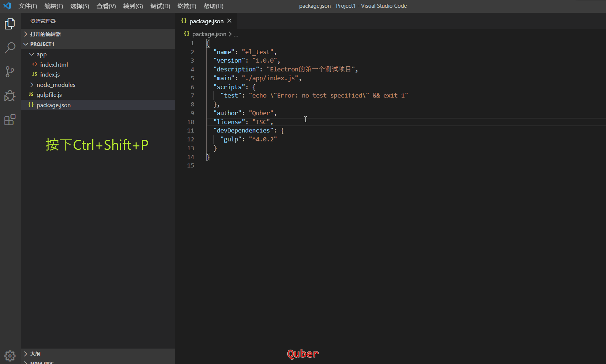Click package.json in the breadcrumb

[x=209, y=34]
